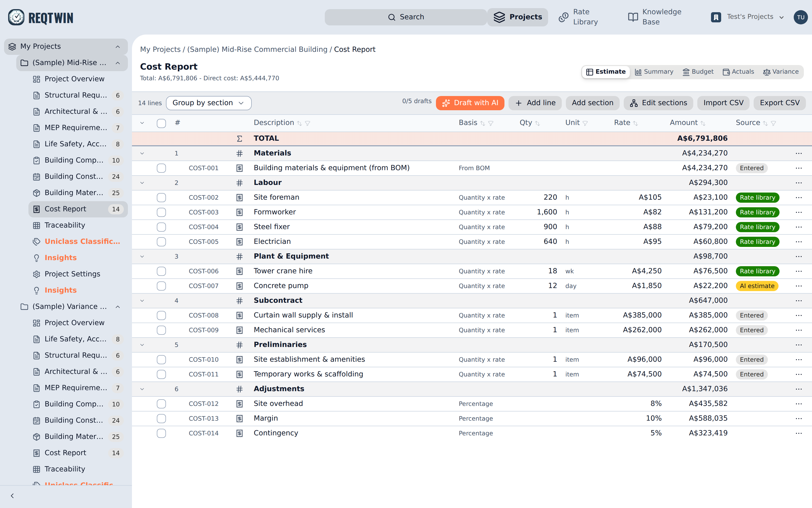The height and width of the screenshot is (508, 812).
Task: Collapse the (Sample) Variance project folder
Action: (118, 307)
